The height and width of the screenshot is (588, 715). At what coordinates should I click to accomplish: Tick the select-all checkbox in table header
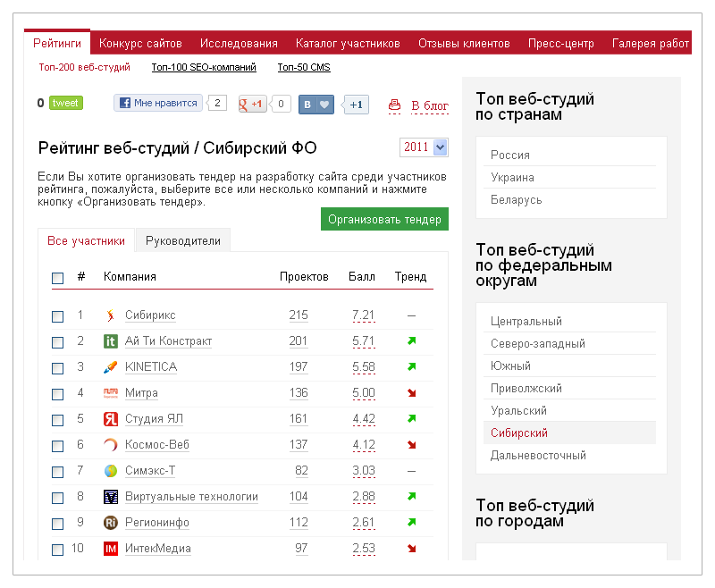(x=57, y=278)
